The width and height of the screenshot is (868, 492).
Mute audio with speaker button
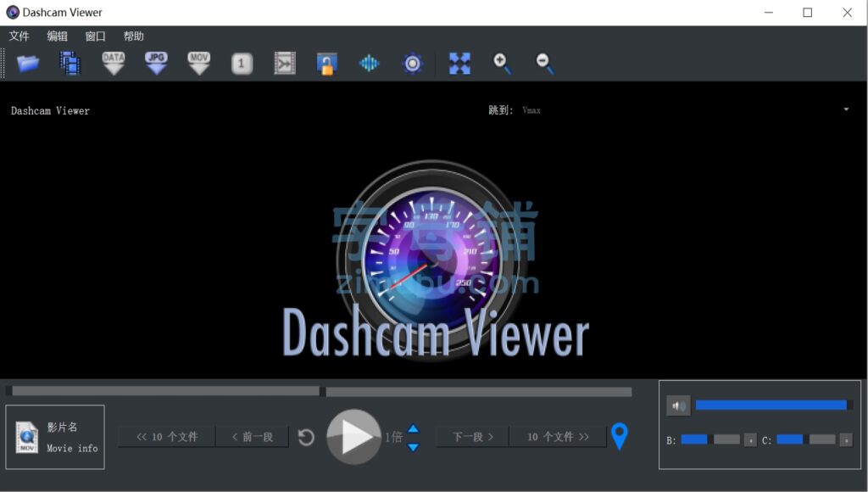tap(678, 405)
